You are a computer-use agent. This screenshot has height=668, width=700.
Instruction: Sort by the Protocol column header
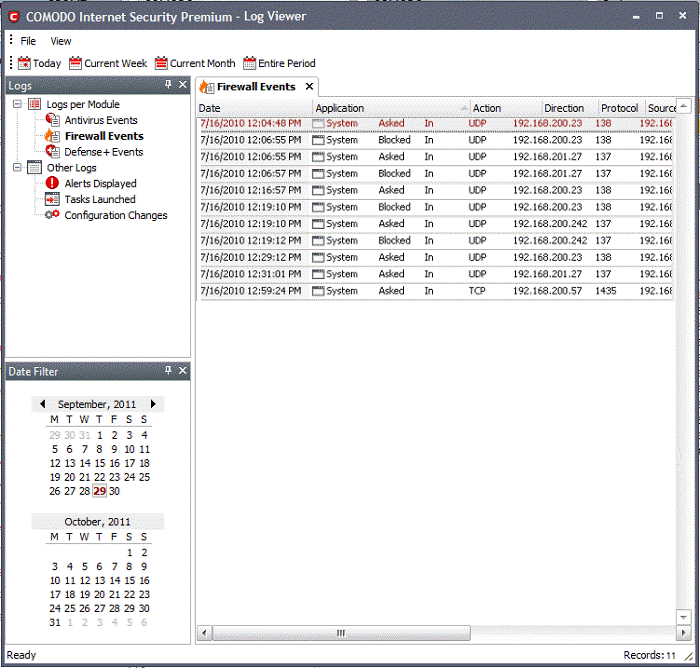coord(622,108)
